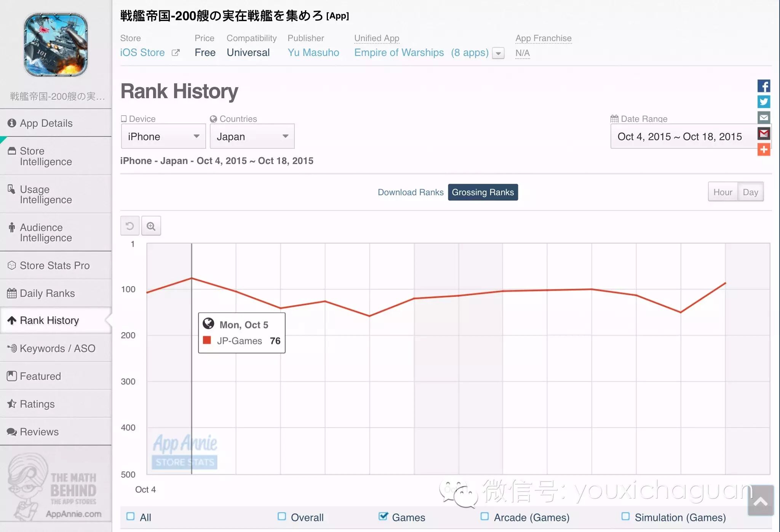Viewport: 780px width, 532px height.
Task: Switch to Download Ranks view
Action: (411, 192)
